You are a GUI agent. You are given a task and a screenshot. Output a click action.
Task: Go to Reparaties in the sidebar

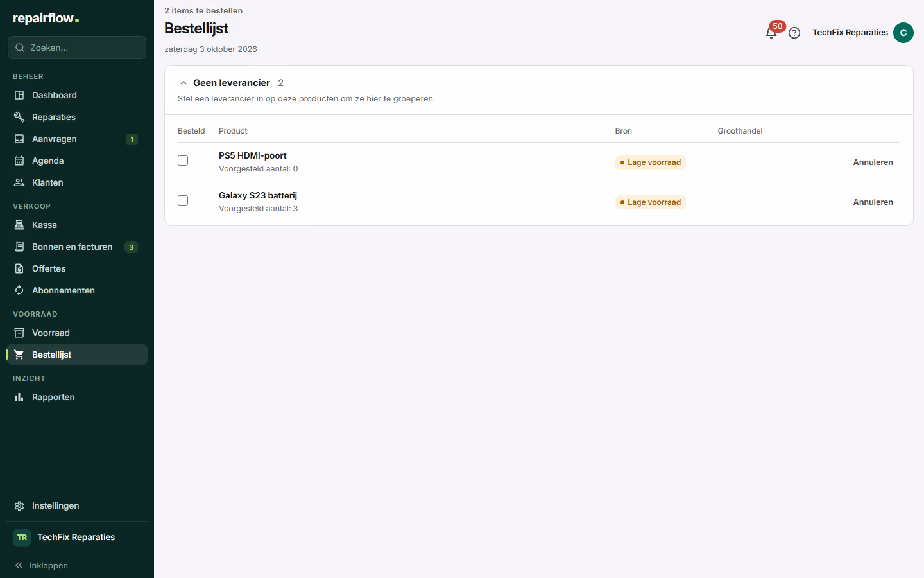(77, 117)
